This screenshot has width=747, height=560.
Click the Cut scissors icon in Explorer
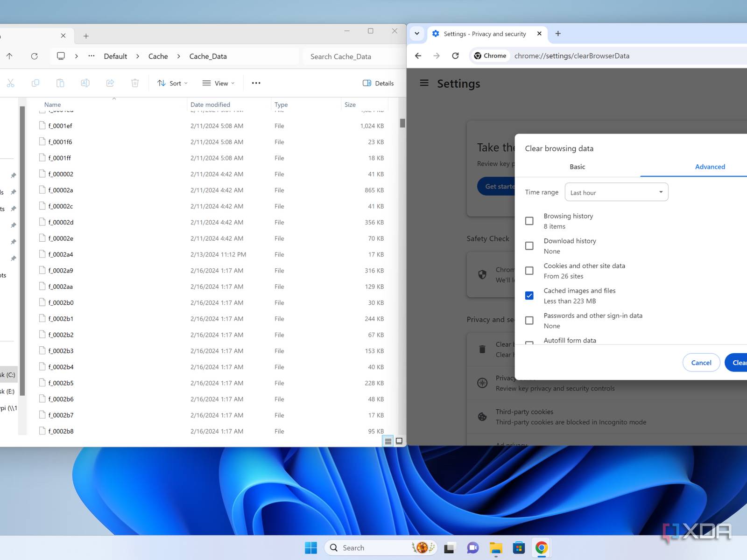coord(10,83)
